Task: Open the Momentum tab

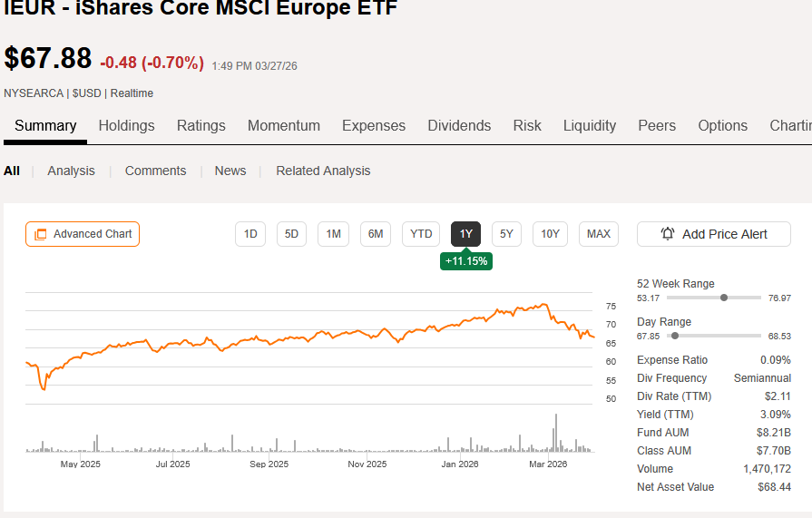Action: click(283, 126)
